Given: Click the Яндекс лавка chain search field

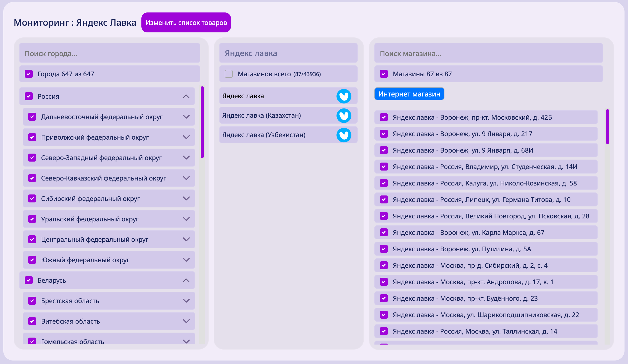Looking at the screenshot, I should click(288, 53).
